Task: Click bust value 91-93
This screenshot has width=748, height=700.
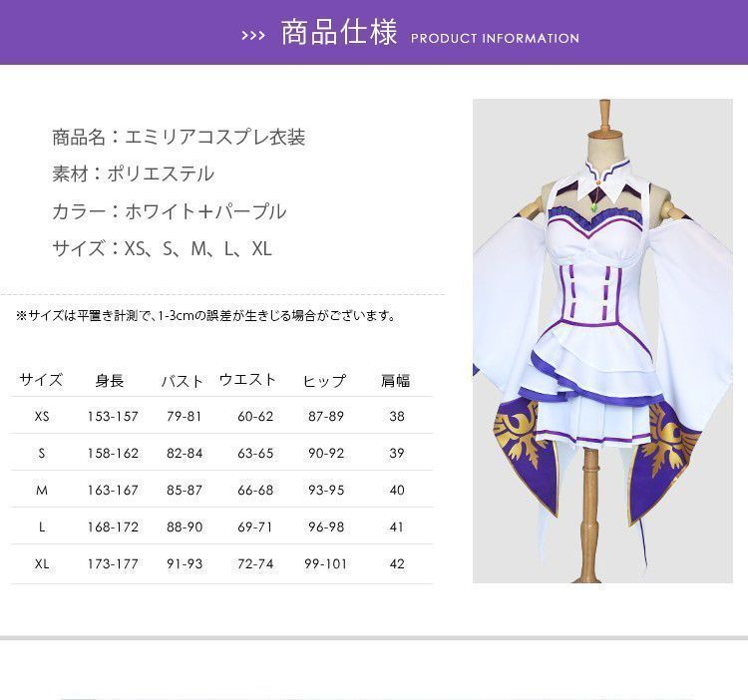Action: point(185,563)
